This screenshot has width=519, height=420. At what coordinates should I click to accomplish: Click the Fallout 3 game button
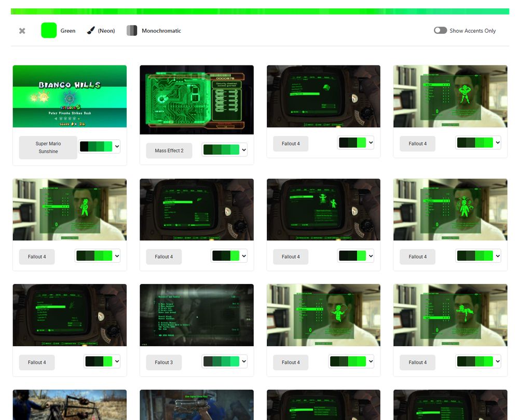point(163,362)
